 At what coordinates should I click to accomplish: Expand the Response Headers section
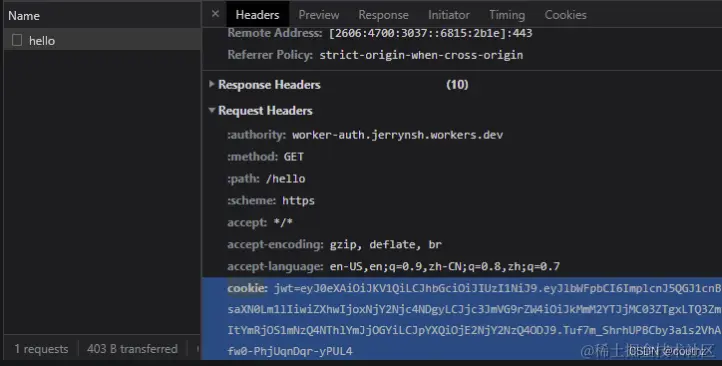pyautogui.click(x=211, y=84)
